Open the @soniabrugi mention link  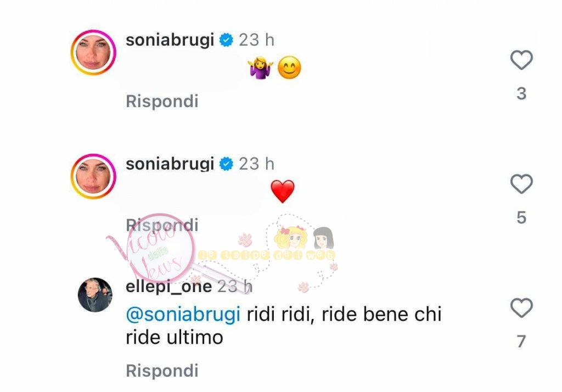(x=183, y=315)
